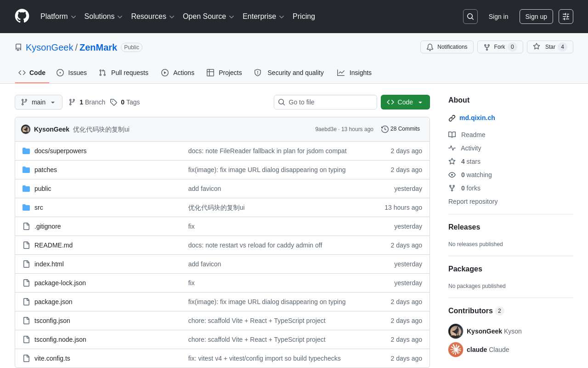Image resolution: width=588 pixels, height=368 pixels.
Task: Click the README.md file icon
Action: [26, 245]
